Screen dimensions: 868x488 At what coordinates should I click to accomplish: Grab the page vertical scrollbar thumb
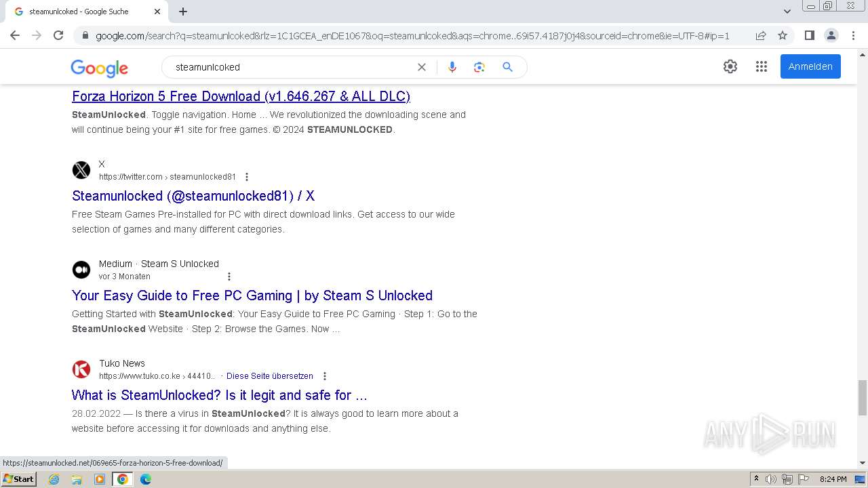click(x=863, y=397)
